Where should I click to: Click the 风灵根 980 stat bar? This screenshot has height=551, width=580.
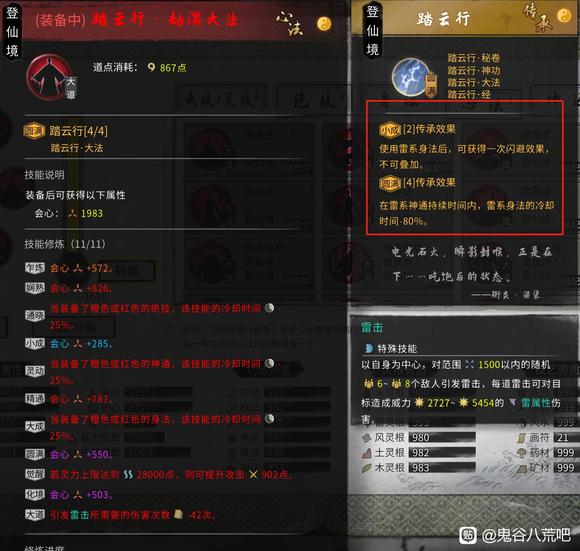point(442,437)
